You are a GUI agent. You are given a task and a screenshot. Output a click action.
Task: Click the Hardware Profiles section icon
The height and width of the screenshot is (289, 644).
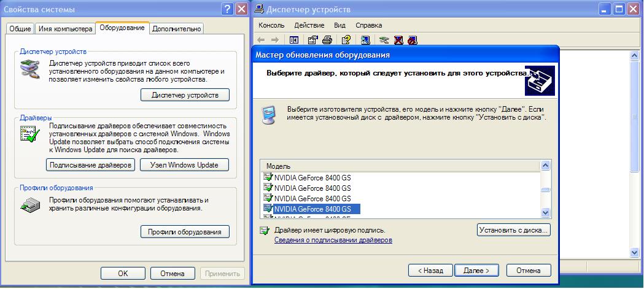click(30, 204)
